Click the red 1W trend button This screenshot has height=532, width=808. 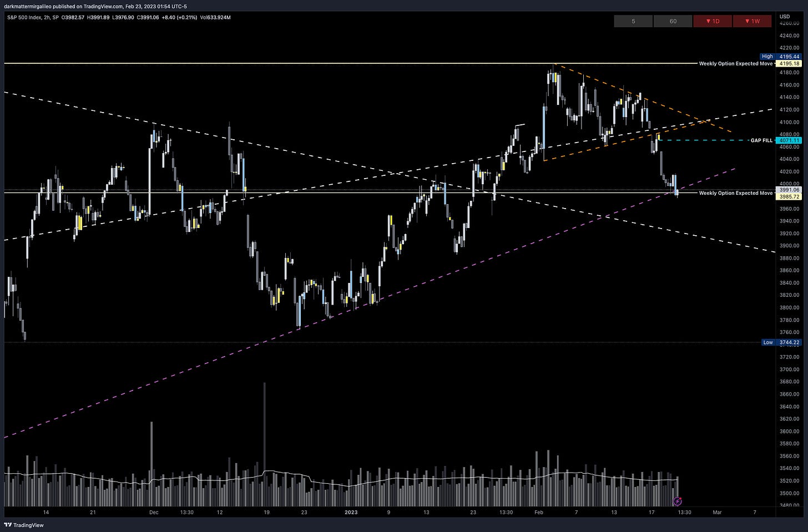click(753, 21)
